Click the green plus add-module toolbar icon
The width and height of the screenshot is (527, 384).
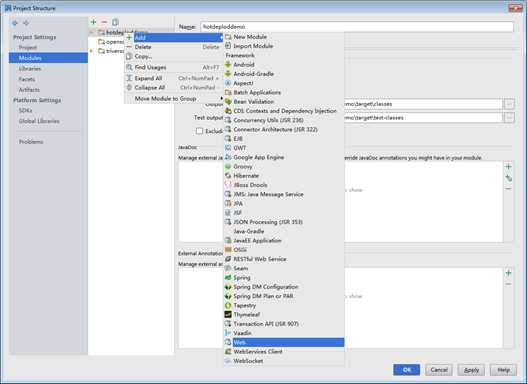coord(93,22)
